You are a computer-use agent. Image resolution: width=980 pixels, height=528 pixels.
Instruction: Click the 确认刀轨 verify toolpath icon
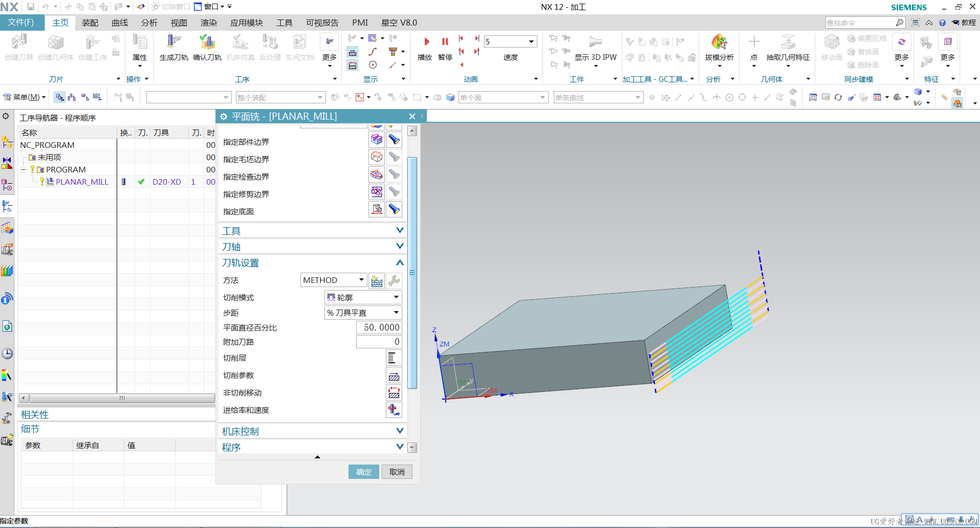tap(207, 42)
